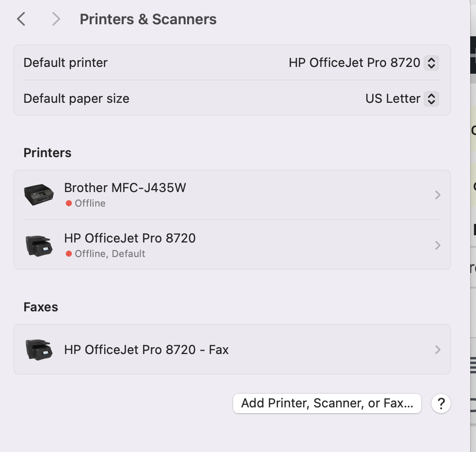Click Add Printer, Scanner, or Fax button
The height and width of the screenshot is (452, 476).
click(327, 404)
